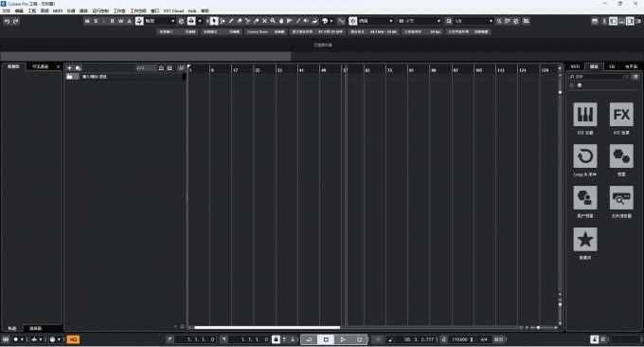Click the Stop transport button

click(x=326, y=339)
